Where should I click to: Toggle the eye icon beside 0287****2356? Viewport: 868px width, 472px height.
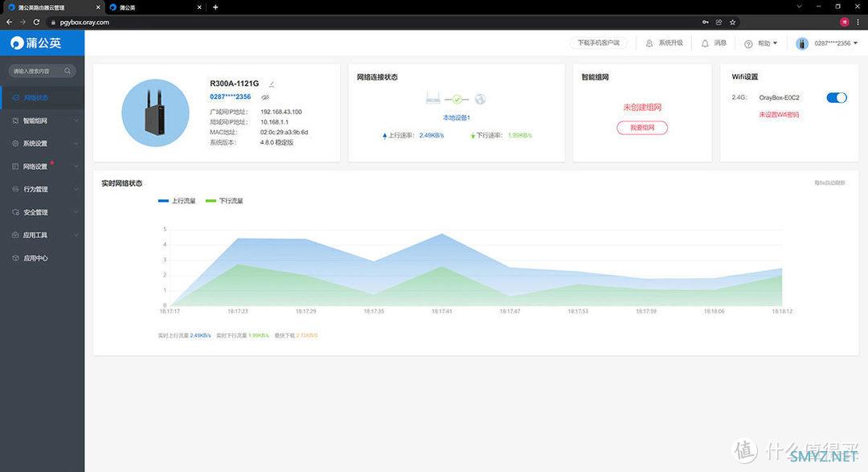point(265,97)
